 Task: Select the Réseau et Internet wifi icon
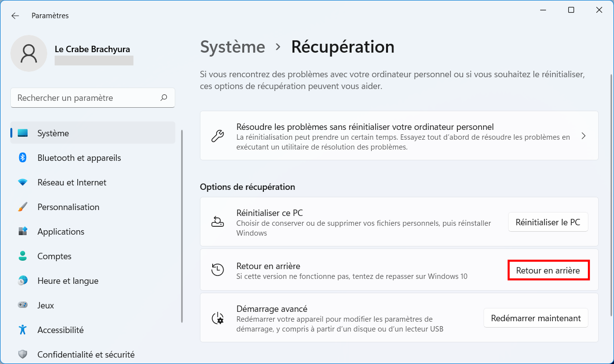pyautogui.click(x=23, y=182)
